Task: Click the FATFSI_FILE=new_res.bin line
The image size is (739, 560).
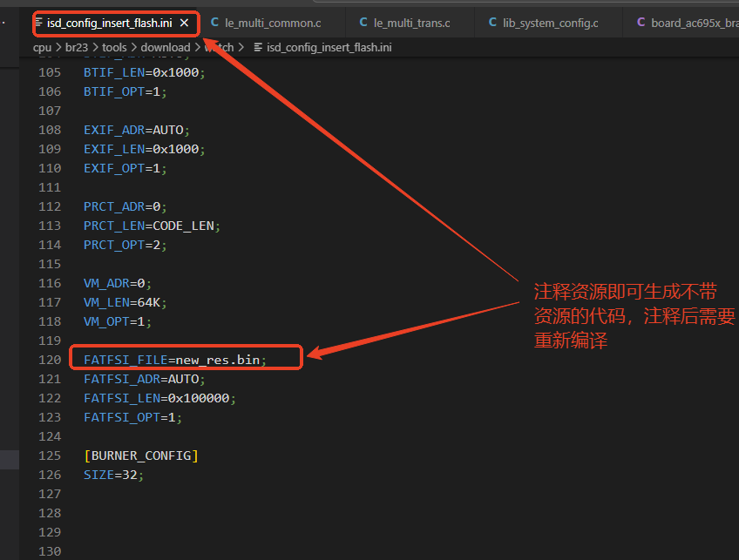Action: coord(175,361)
